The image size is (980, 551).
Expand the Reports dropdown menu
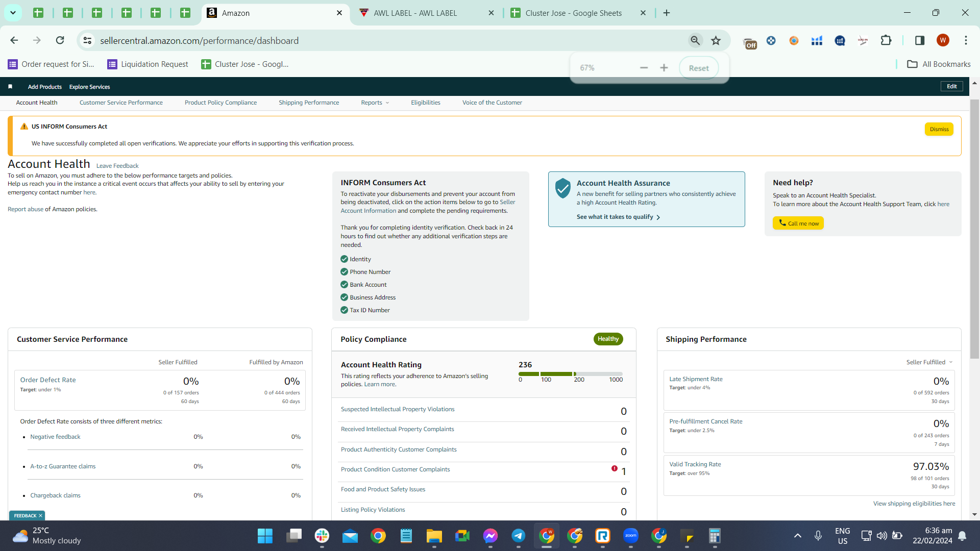pos(375,103)
